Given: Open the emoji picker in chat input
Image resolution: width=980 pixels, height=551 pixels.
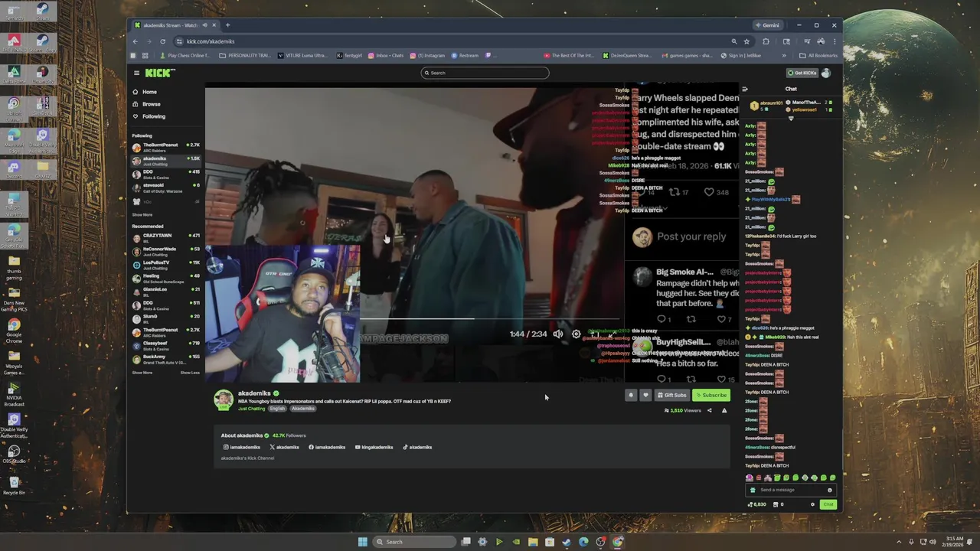Looking at the screenshot, I should 829,490.
